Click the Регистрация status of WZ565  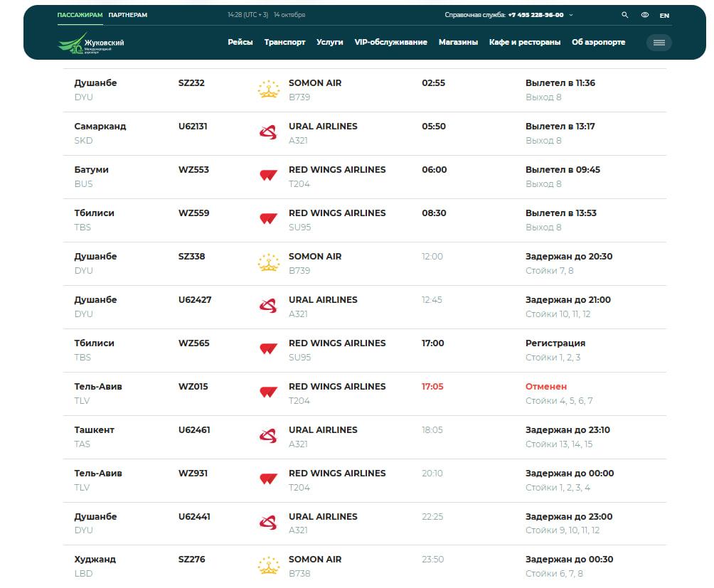pos(555,343)
